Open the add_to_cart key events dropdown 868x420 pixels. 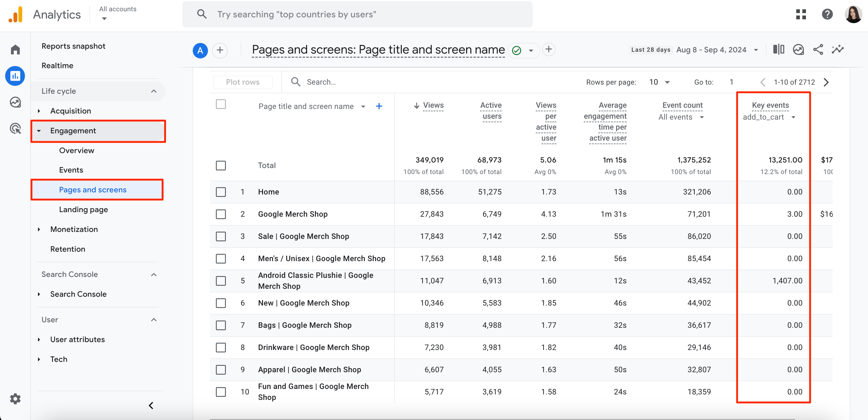[x=769, y=117]
